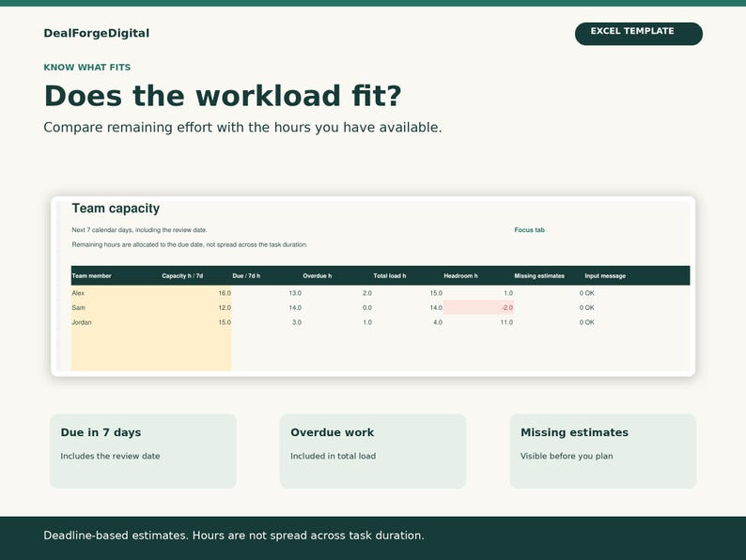Select the Sam team member cell

pos(79,308)
